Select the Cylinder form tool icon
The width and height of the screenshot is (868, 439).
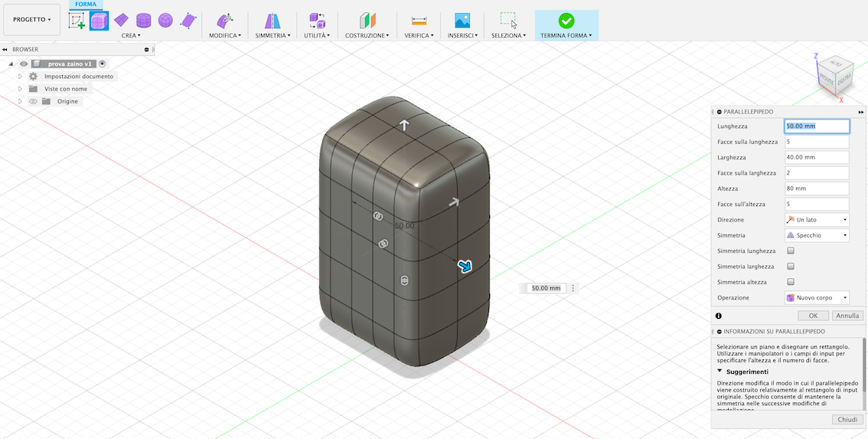coord(144,21)
